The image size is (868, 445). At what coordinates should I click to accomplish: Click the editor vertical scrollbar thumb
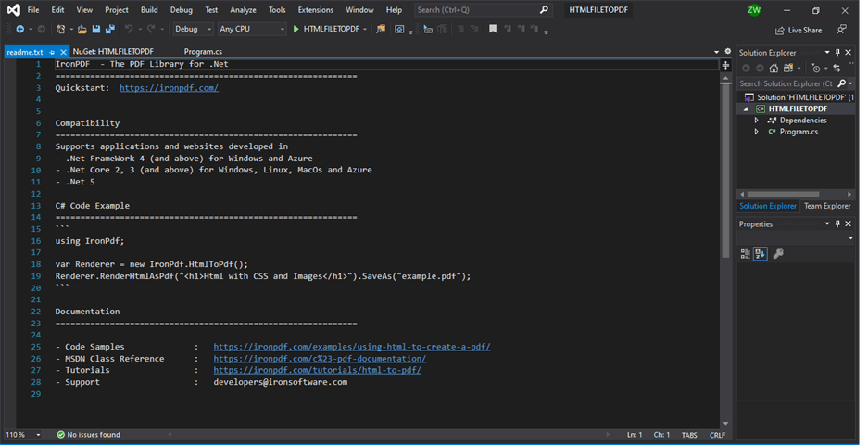(x=725, y=171)
